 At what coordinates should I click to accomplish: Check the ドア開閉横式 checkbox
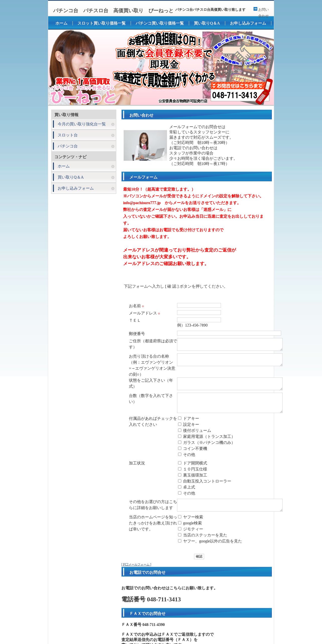click(x=180, y=463)
